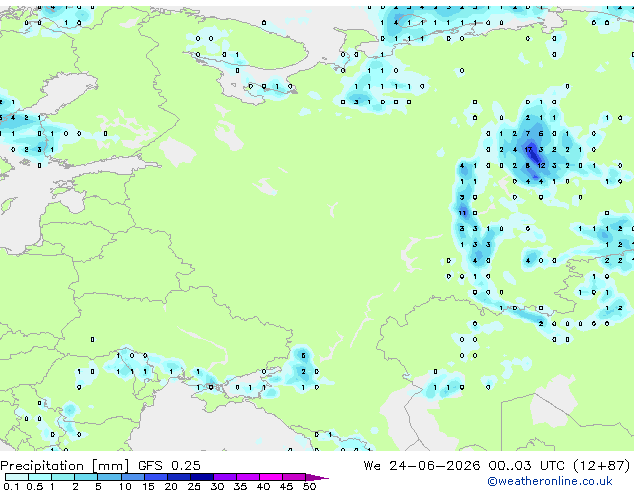This screenshot has height=490, width=634.
Task: Click the legend scale label "20"
Action: pos(171,486)
